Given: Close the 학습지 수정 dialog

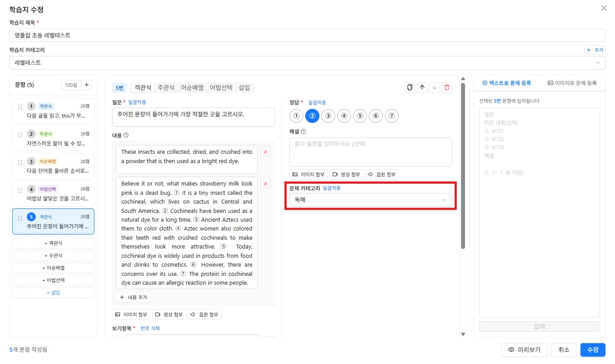Looking at the screenshot, I should [x=604, y=8].
